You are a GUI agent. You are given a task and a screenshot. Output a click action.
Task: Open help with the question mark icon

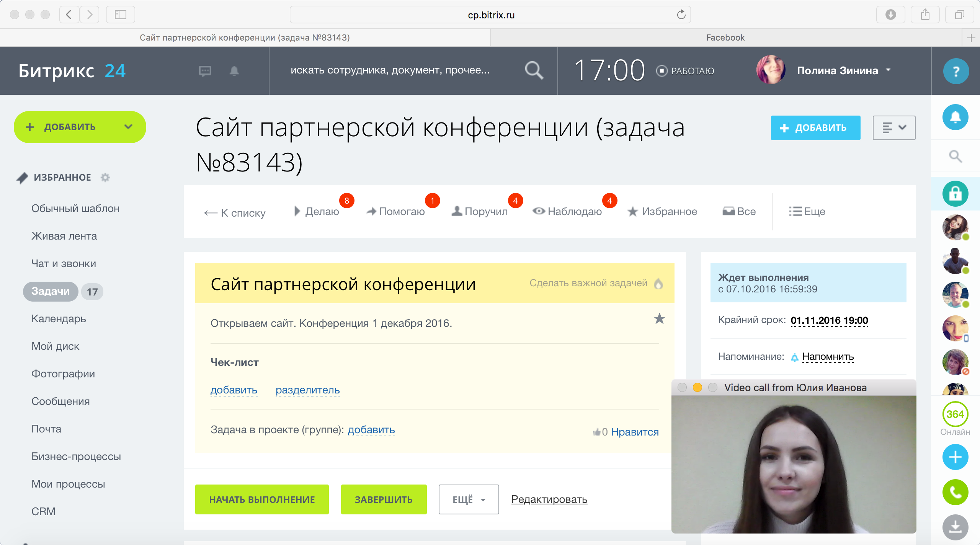tap(955, 71)
